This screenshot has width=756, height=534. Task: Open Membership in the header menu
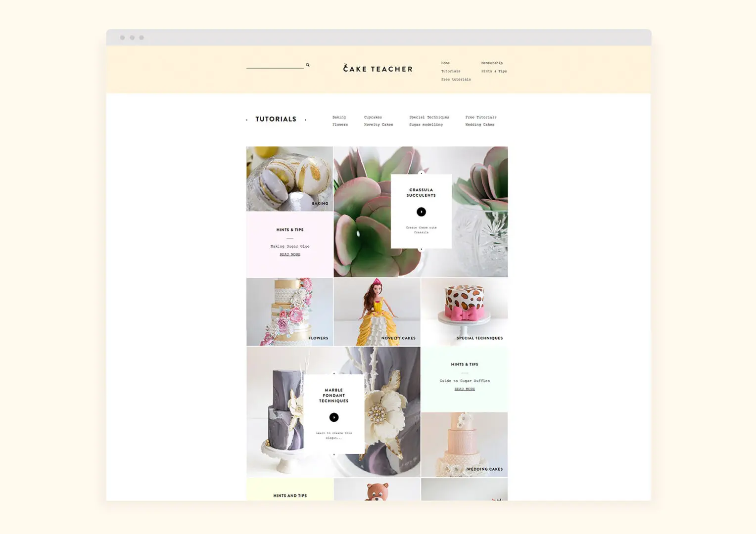[491, 63]
